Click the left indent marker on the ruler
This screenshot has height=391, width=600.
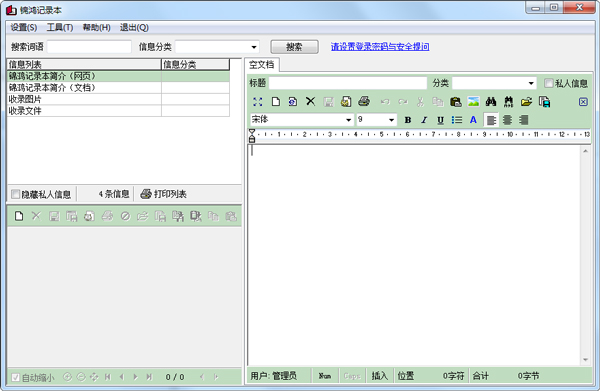click(x=252, y=135)
